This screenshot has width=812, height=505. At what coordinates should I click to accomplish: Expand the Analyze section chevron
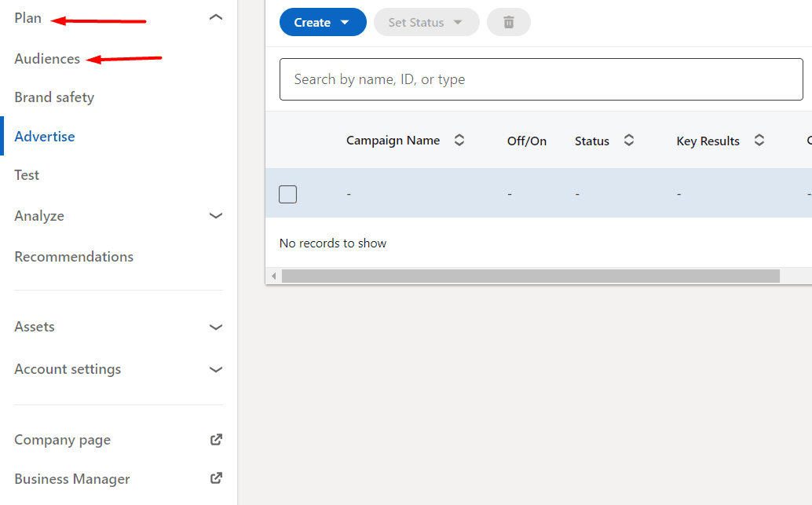click(x=215, y=215)
